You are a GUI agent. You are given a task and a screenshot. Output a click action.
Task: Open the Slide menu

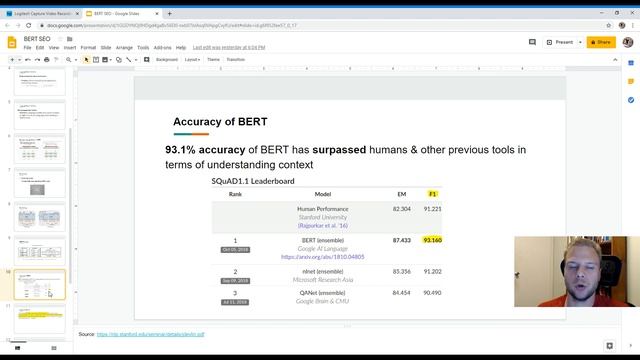pos(106,48)
